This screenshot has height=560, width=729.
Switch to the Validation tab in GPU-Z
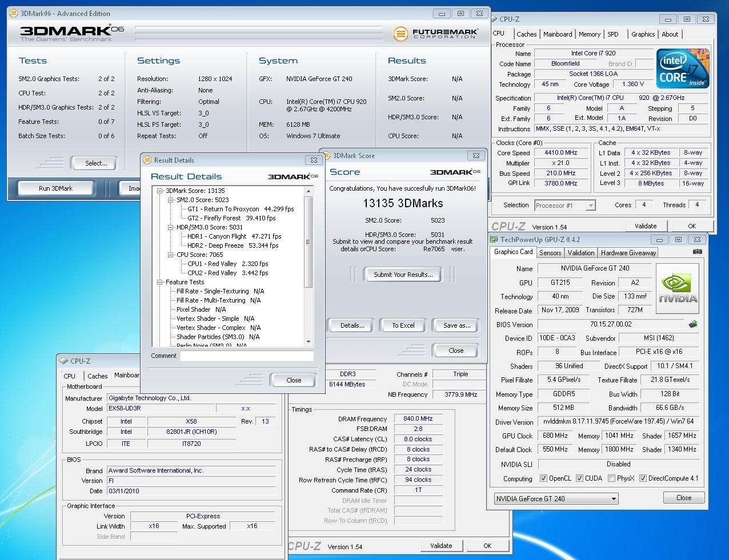click(x=581, y=253)
